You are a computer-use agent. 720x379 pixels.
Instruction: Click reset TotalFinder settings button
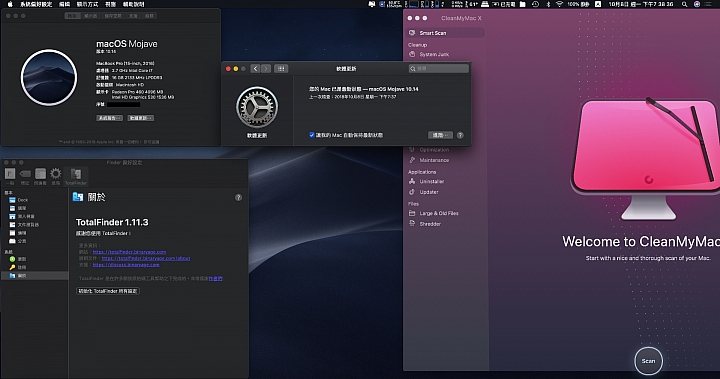pos(108,291)
